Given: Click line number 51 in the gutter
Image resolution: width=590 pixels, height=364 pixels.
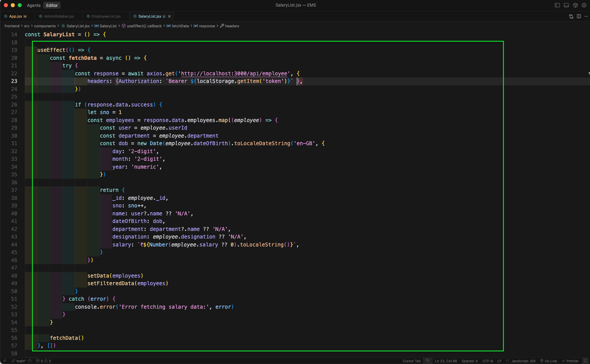Looking at the screenshot, I should click(x=14, y=299).
